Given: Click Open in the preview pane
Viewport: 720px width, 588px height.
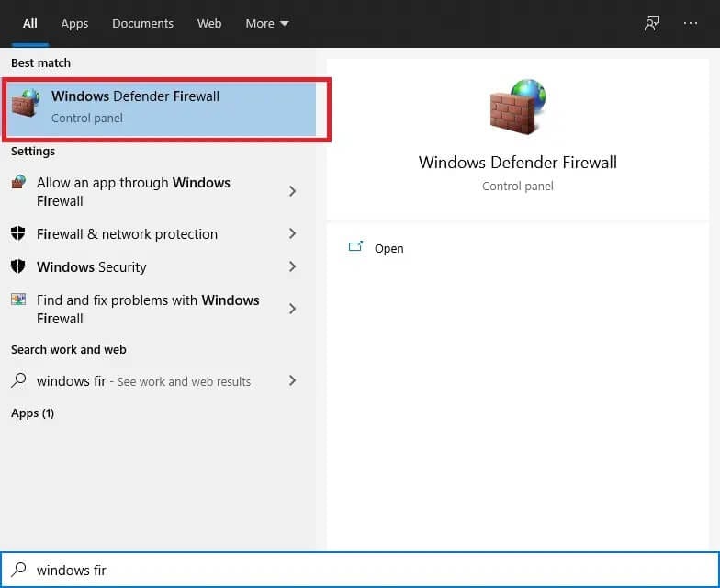Looking at the screenshot, I should coord(388,248).
